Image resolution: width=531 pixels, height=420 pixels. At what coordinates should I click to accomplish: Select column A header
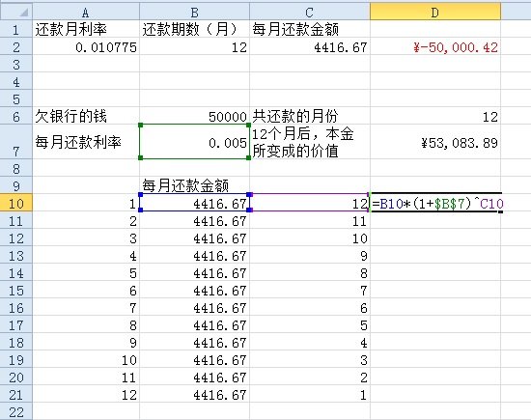pos(86,13)
